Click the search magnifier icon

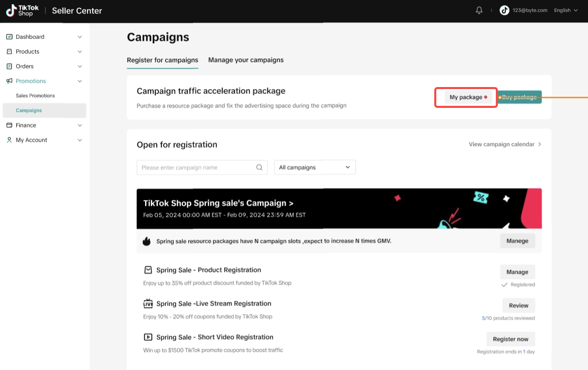tap(259, 167)
